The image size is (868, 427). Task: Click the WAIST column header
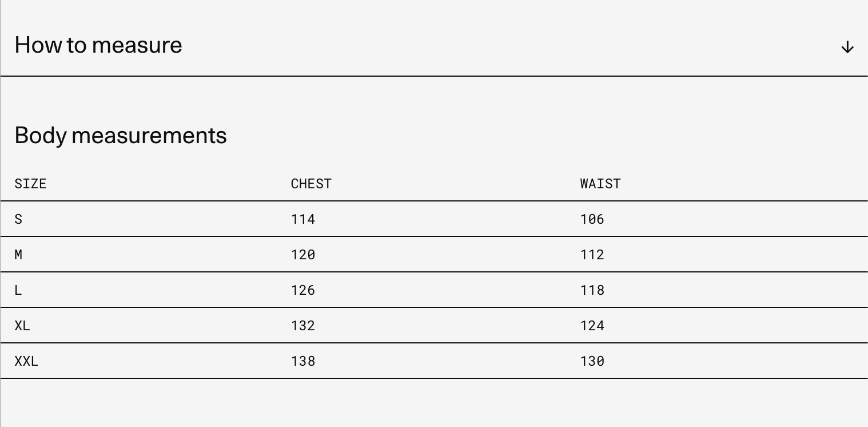tap(600, 184)
